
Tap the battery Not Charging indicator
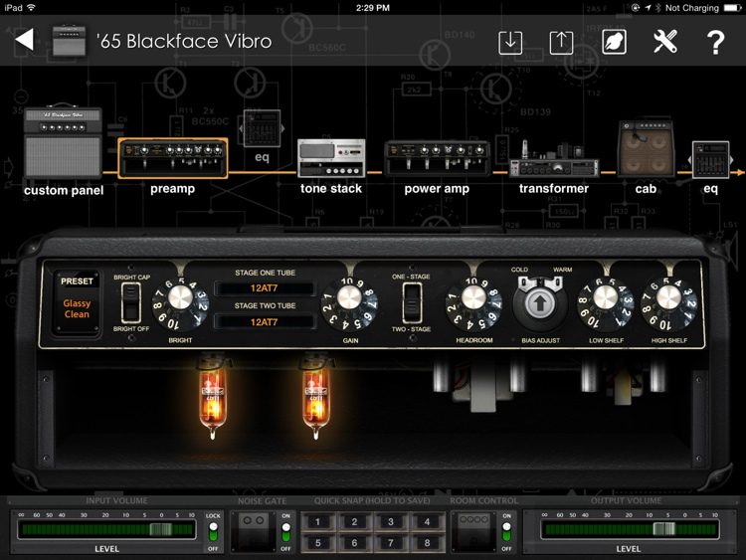pyautogui.click(x=733, y=8)
